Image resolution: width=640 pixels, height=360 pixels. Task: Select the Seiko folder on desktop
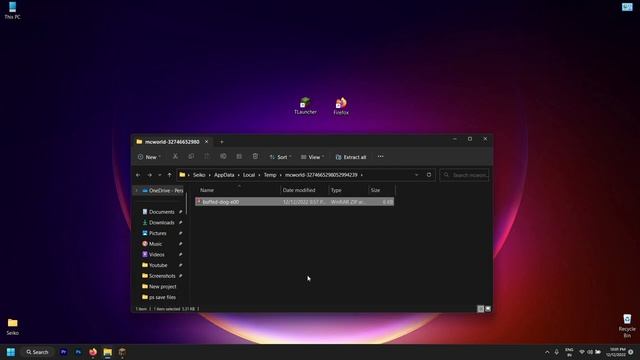pos(12,327)
